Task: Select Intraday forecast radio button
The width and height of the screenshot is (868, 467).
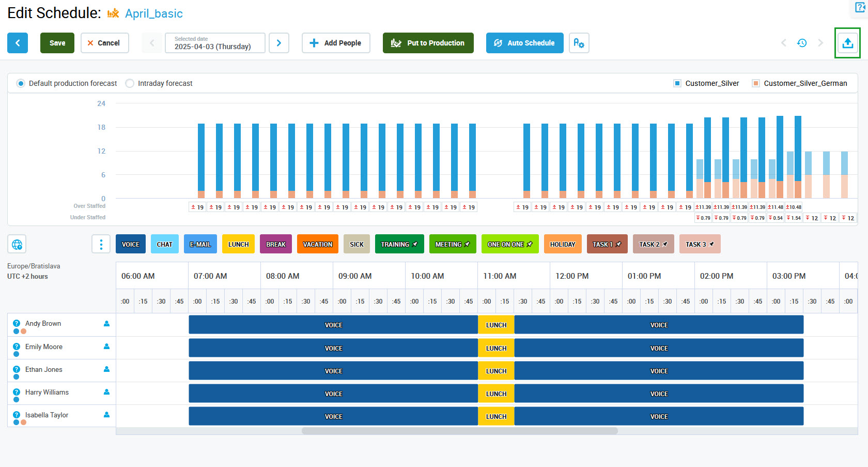Action: click(130, 83)
